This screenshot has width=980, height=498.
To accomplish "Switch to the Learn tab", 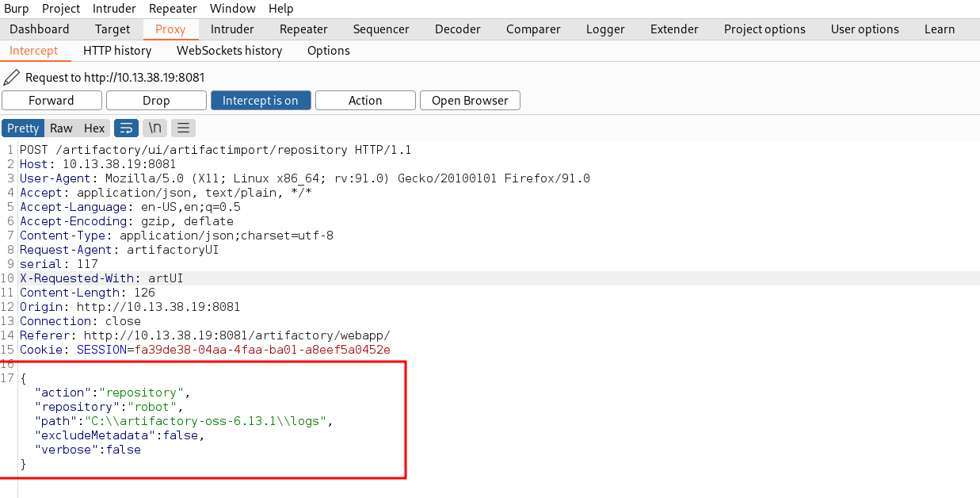I will pyautogui.click(x=940, y=29).
